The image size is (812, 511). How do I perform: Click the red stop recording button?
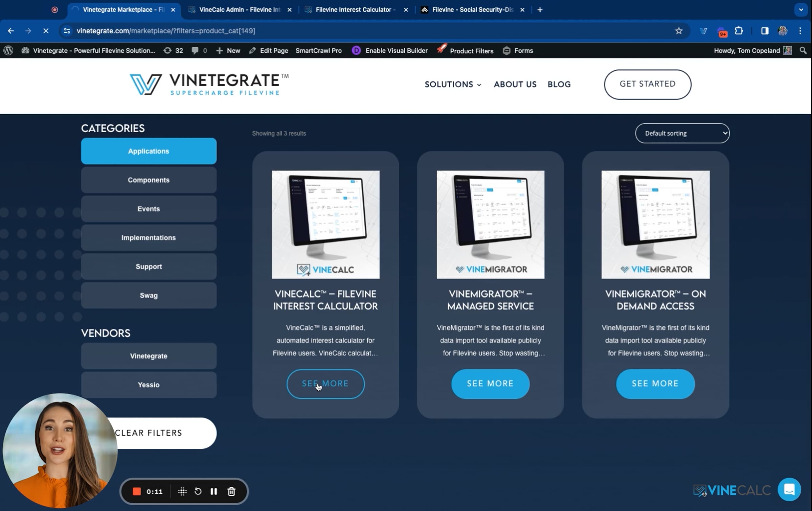(x=137, y=491)
